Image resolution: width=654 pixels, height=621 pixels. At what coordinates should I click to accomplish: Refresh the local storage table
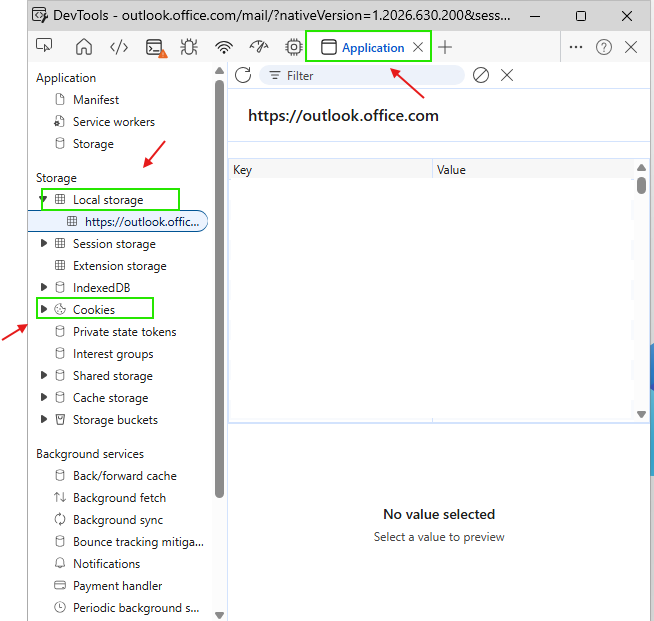(x=243, y=75)
